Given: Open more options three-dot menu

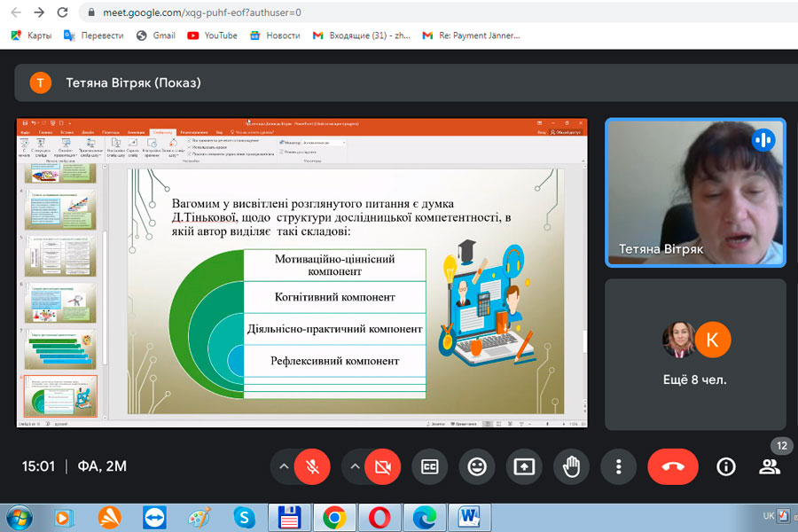Looking at the screenshot, I should 618,466.
